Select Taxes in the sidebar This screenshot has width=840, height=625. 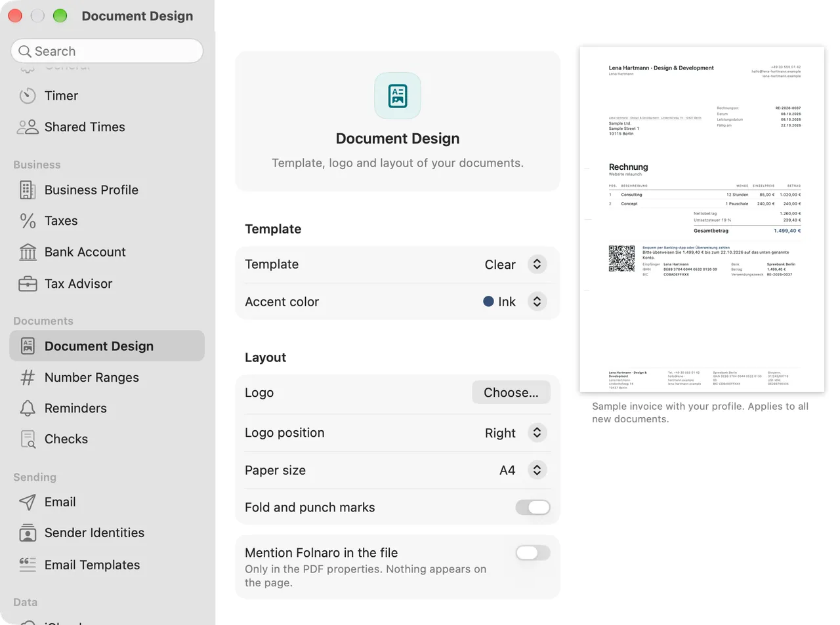pyautogui.click(x=107, y=221)
